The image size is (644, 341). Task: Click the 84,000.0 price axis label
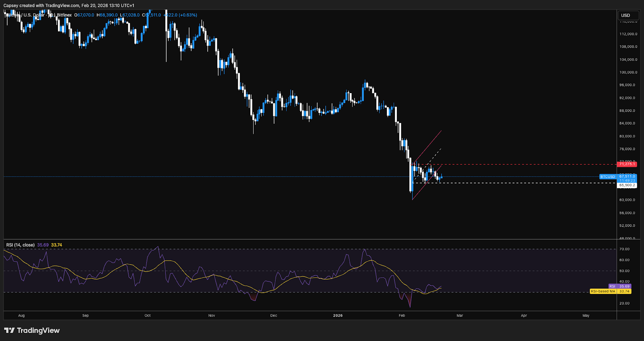(627, 123)
